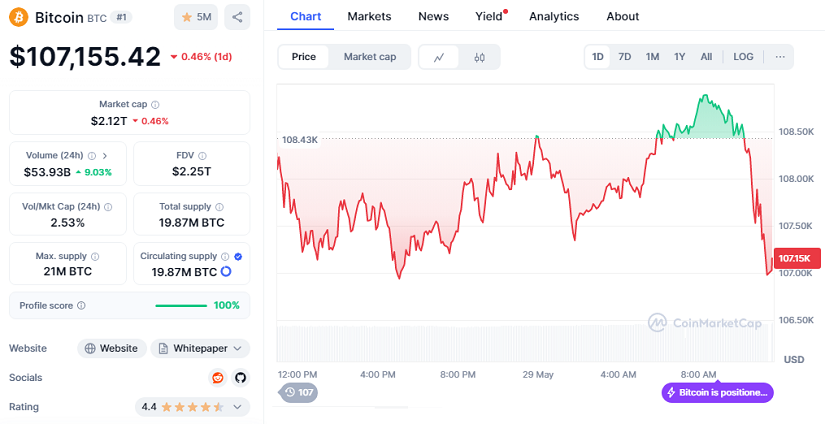The image size is (825, 424).
Task: Switch to the Yield tab
Action: click(x=489, y=16)
